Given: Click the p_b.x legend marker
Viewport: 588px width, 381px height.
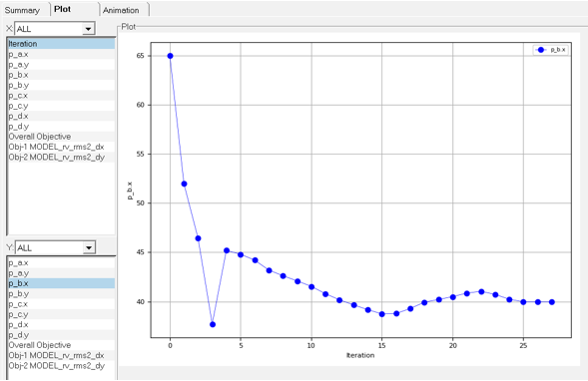Looking at the screenshot, I should click(x=541, y=50).
